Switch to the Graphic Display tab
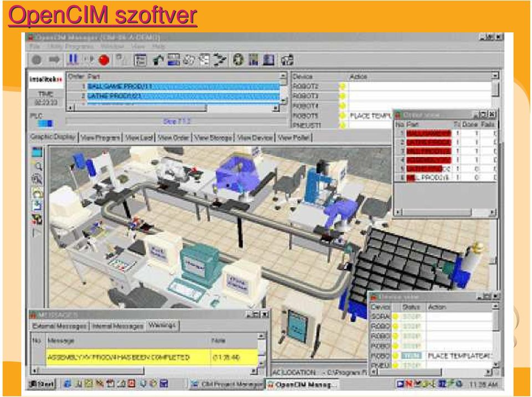Viewport: 532px width, 397px height. pyautogui.click(x=53, y=137)
